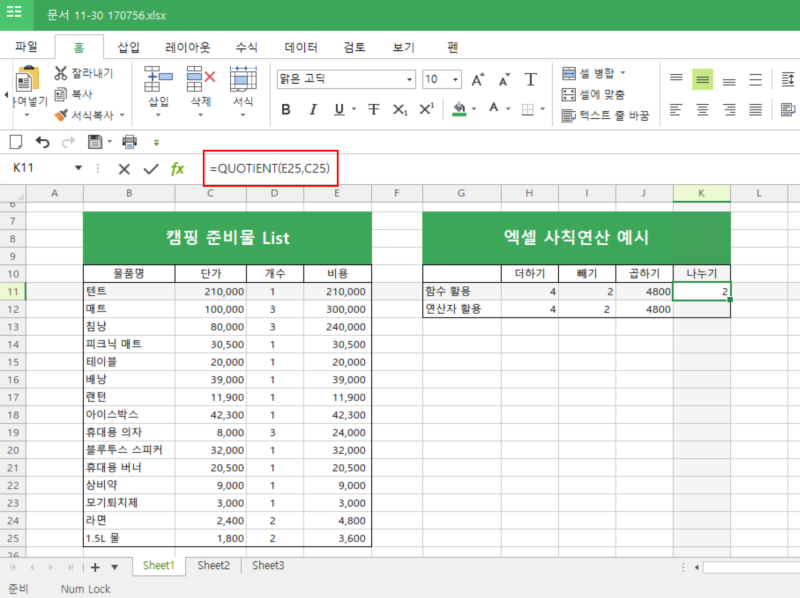Image resolution: width=800 pixels, height=598 pixels.
Task: Click the undo arrow in quick toolbar
Action: coord(42,142)
